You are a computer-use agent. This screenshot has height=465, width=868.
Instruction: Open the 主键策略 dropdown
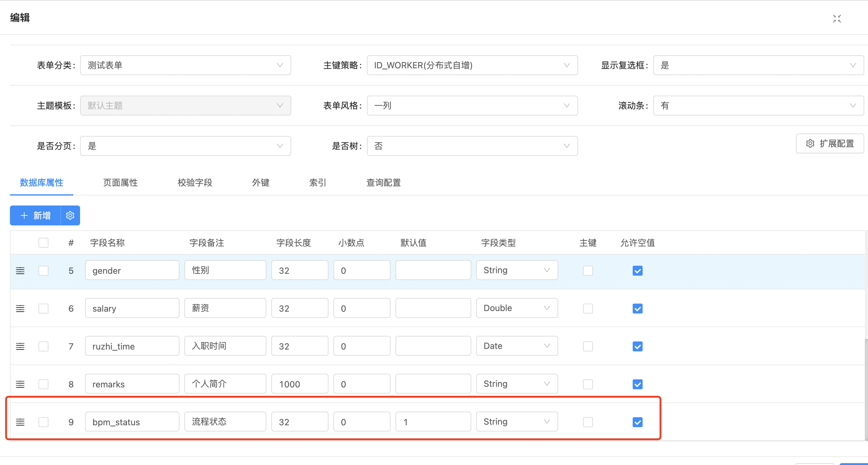click(472, 65)
